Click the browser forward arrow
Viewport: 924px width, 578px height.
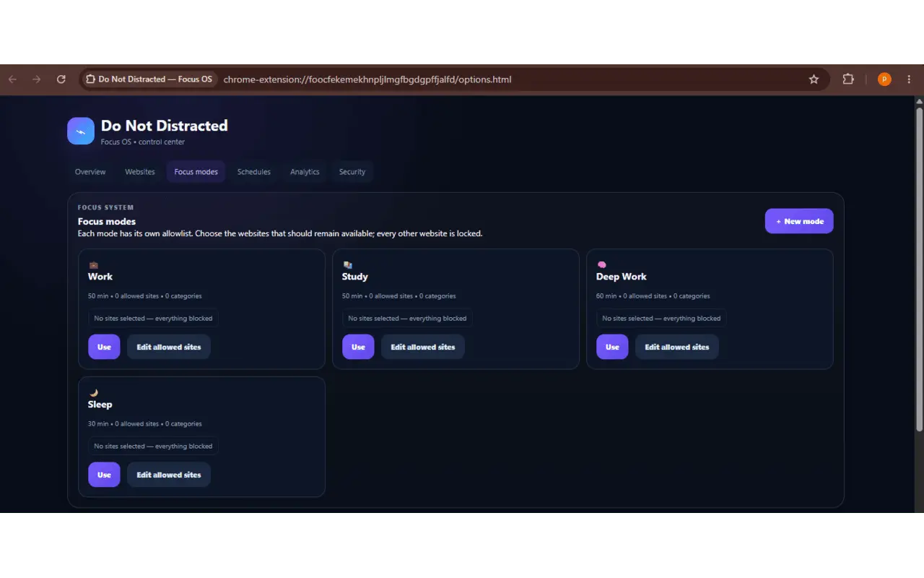pyautogui.click(x=37, y=79)
